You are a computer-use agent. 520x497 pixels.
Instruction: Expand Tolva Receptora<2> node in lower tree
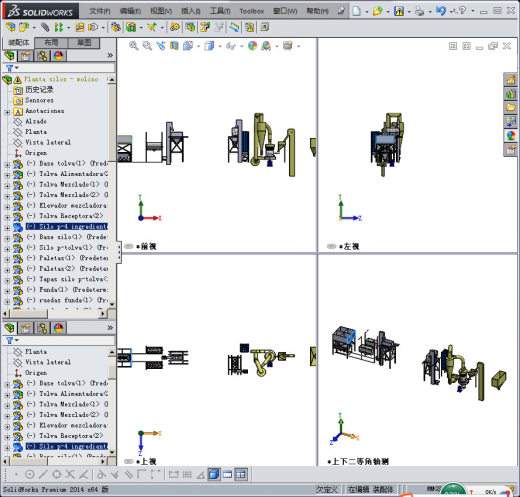pos(7,437)
